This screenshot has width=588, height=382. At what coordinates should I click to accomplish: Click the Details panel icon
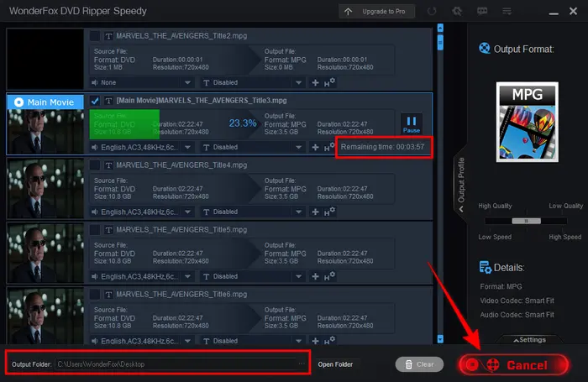pos(486,267)
